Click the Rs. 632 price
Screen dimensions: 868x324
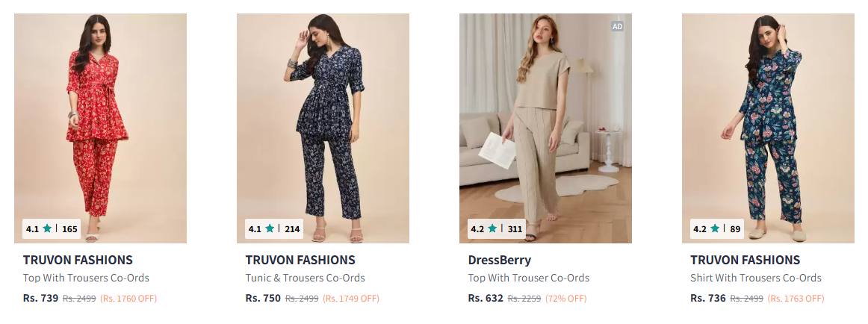tap(486, 299)
